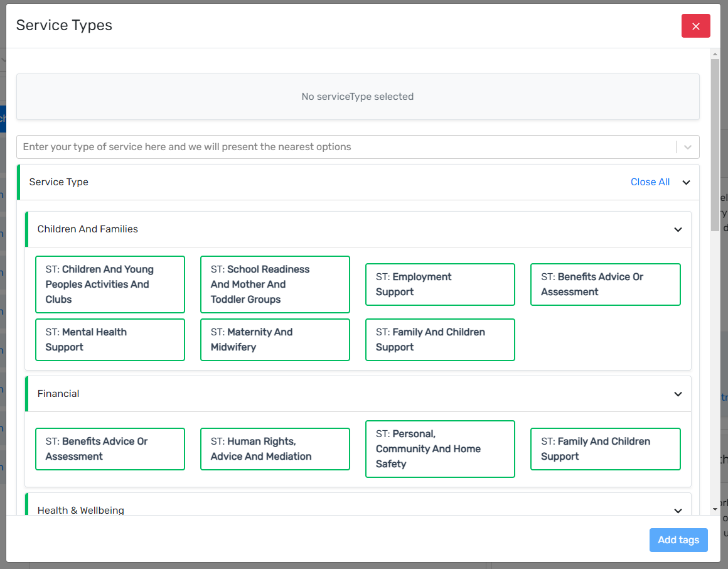Select Family And Children Support under Financial
Image resolution: width=728 pixels, height=569 pixels.
(x=605, y=449)
